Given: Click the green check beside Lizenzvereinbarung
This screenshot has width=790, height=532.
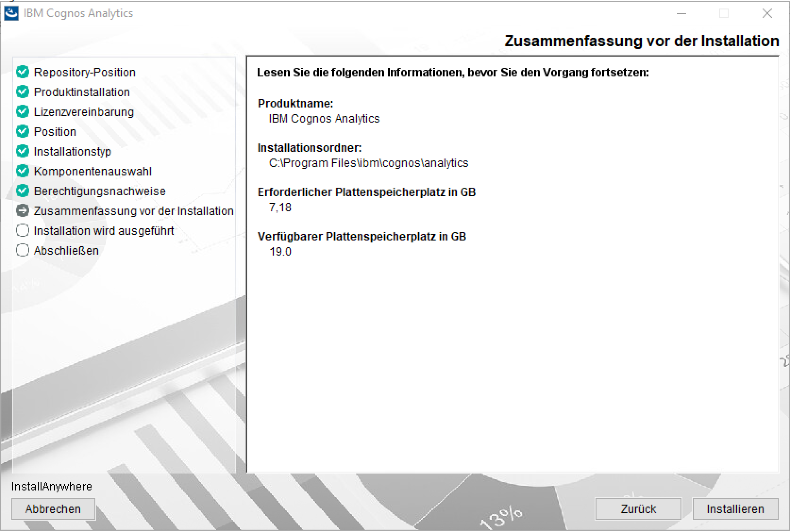Looking at the screenshot, I should pyautogui.click(x=22, y=112).
